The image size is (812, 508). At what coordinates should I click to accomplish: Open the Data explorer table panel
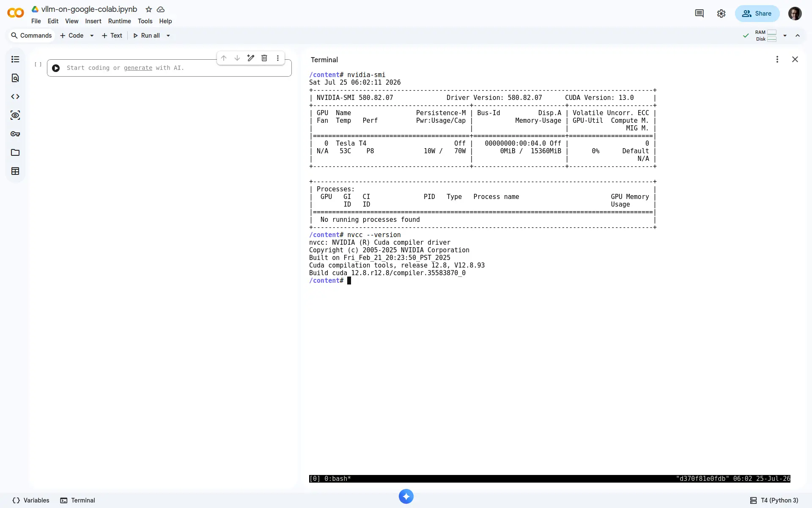click(x=15, y=171)
